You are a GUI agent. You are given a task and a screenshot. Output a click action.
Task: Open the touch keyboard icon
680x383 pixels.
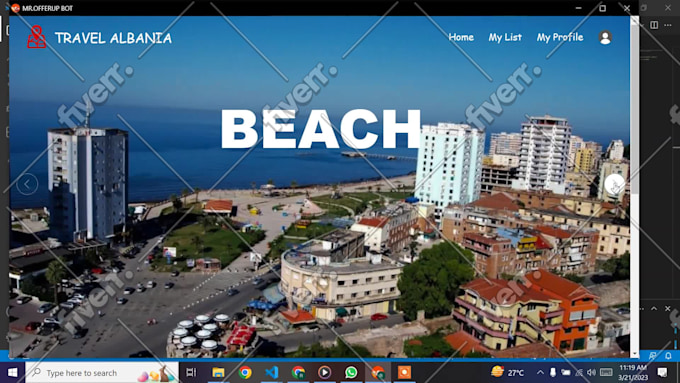[606, 372]
